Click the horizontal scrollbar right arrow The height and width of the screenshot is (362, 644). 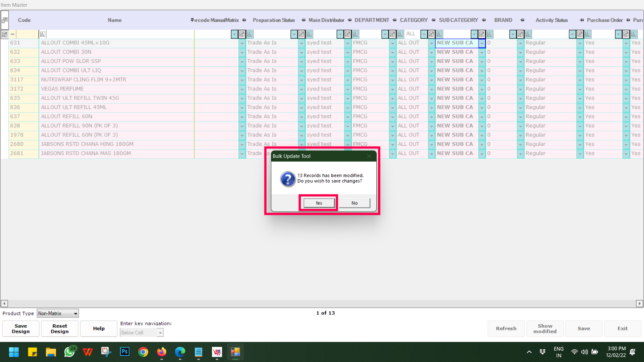(x=639, y=303)
